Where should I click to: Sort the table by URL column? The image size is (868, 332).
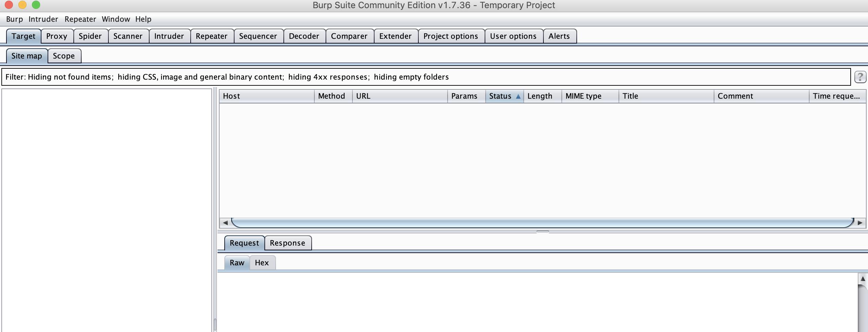[x=400, y=96]
